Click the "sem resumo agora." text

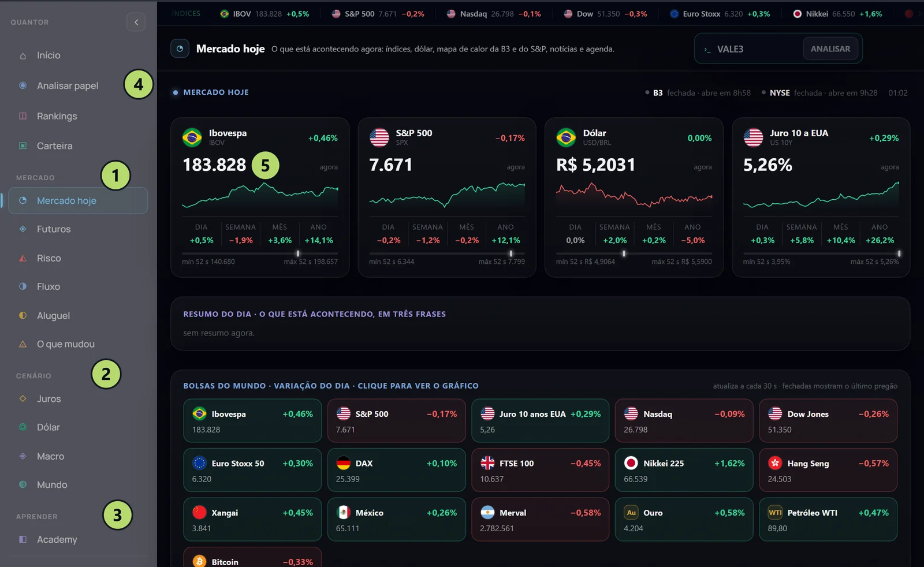tap(219, 333)
